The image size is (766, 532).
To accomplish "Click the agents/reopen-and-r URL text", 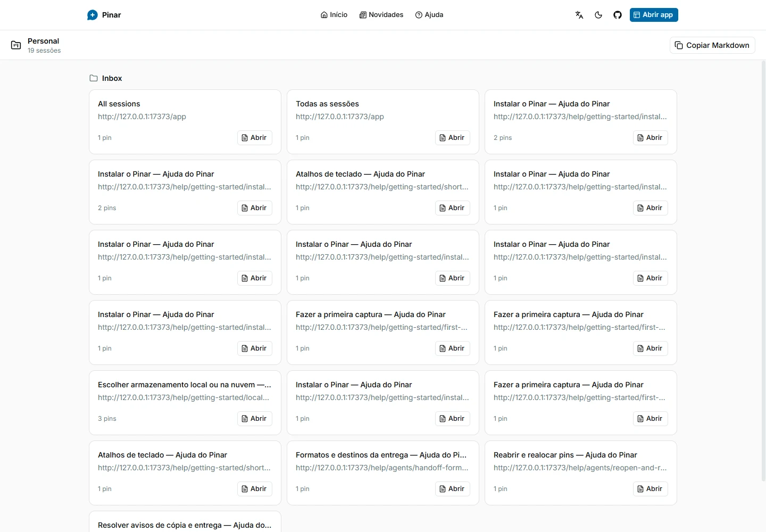I will (x=580, y=468).
